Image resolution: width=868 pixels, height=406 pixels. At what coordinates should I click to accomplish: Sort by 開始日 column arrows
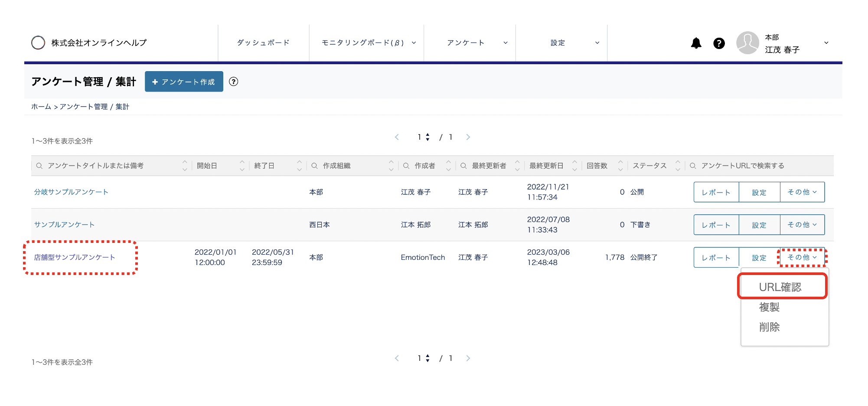(242, 166)
